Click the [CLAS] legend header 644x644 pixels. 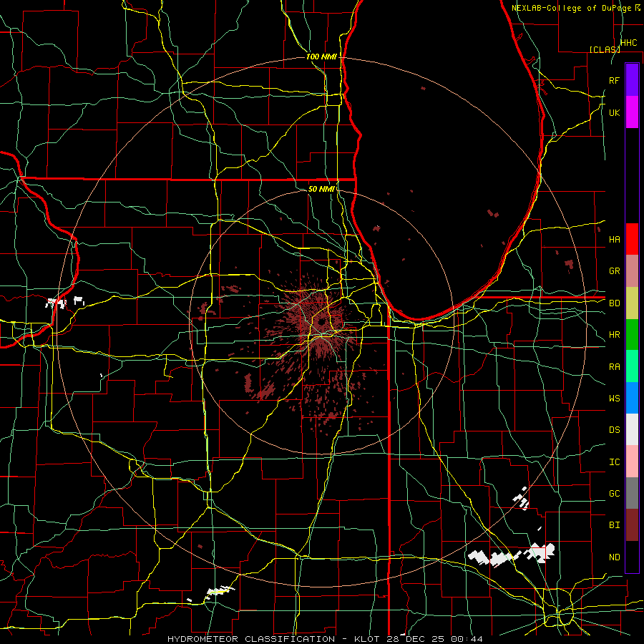pos(605,49)
